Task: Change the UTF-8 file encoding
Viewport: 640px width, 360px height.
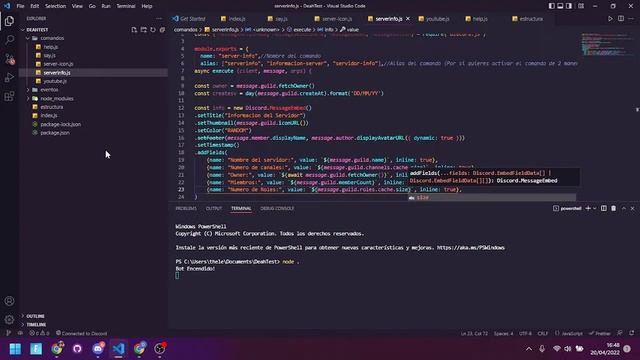Action: click(525, 333)
